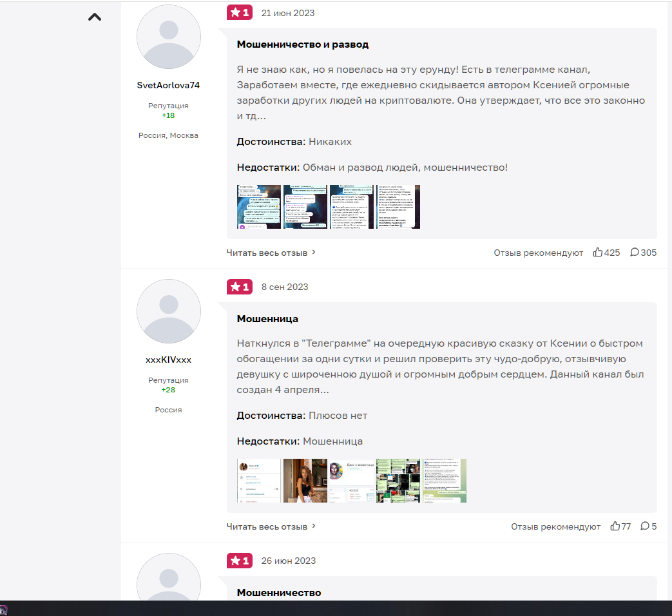Open comment bubble on the xxxKIVxxx review

point(645,526)
